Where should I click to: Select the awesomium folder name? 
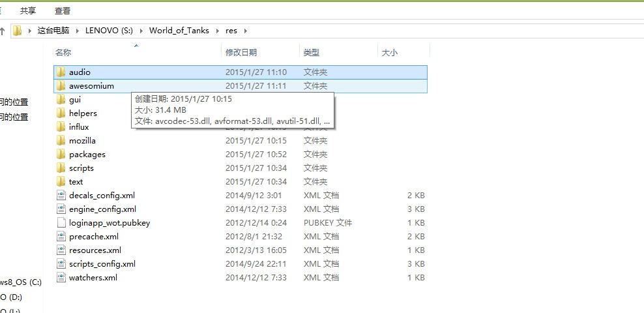coord(92,86)
